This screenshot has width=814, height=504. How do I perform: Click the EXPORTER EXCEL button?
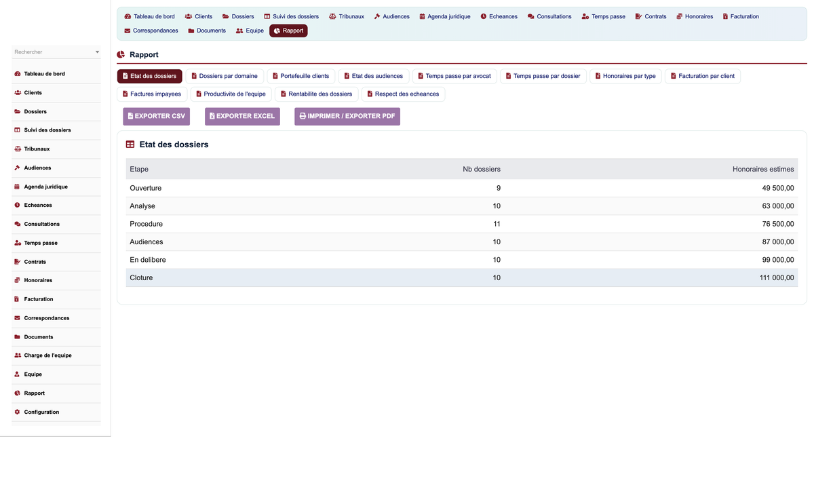(242, 116)
